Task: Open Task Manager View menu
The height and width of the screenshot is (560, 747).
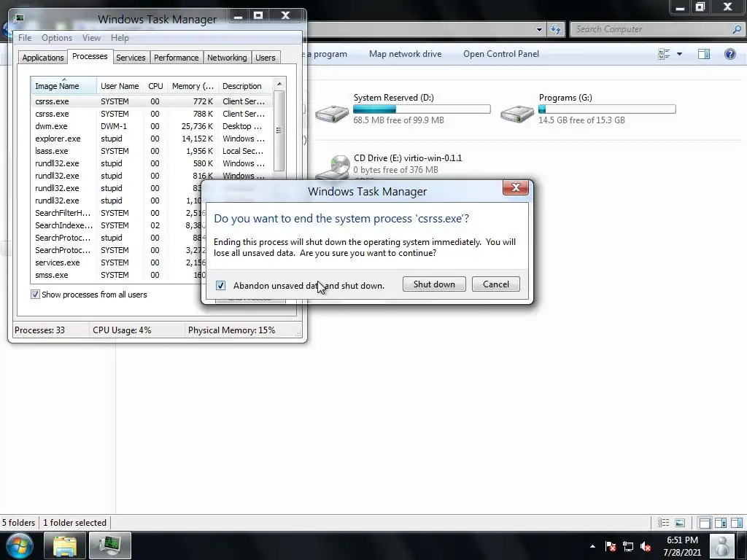Action: coord(91,38)
